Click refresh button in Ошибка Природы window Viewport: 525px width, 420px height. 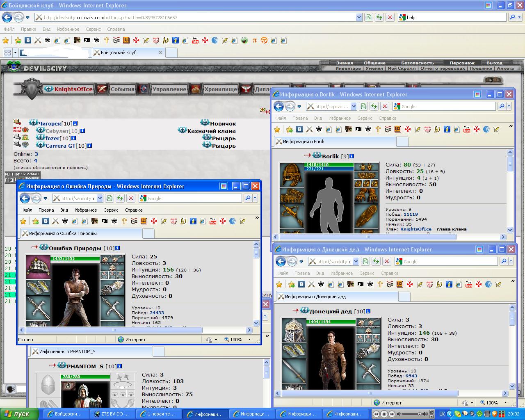coord(120,199)
